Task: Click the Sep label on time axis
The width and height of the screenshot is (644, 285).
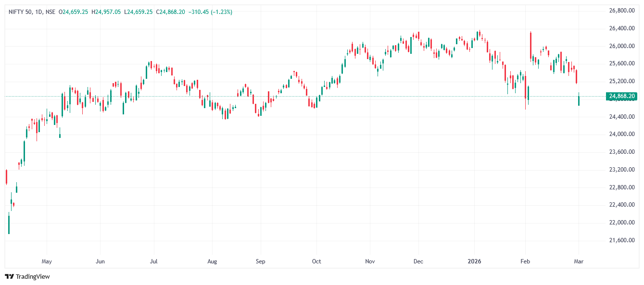Action: click(260, 262)
